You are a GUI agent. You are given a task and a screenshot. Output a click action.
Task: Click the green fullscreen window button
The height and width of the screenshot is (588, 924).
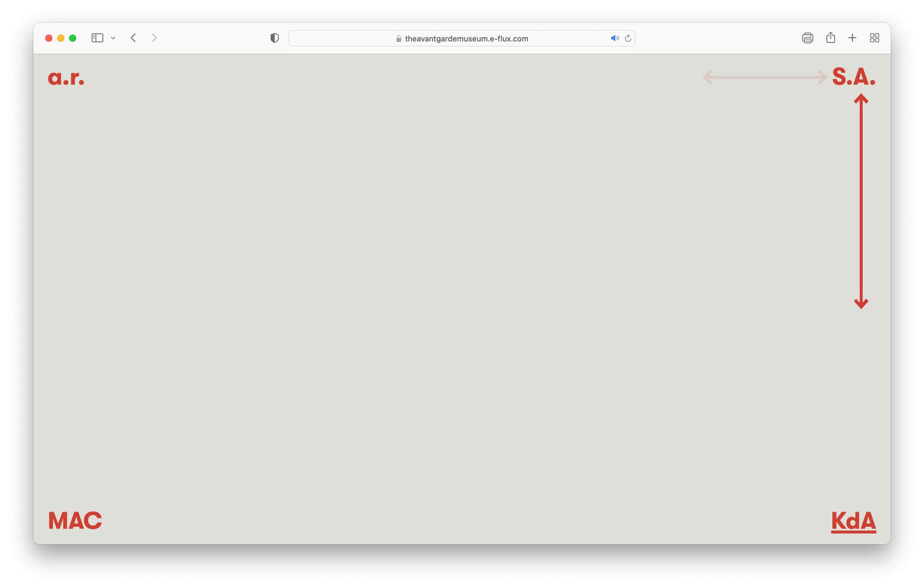[73, 38]
